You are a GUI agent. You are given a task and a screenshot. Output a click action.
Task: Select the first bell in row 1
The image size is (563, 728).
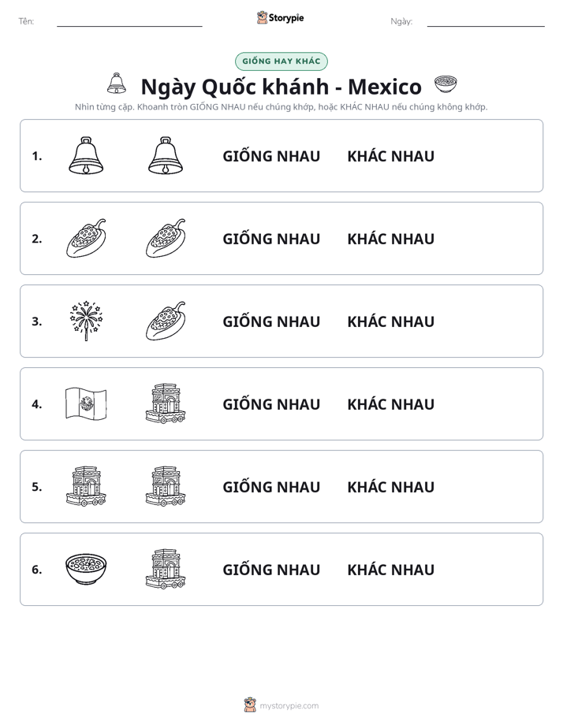click(86, 155)
